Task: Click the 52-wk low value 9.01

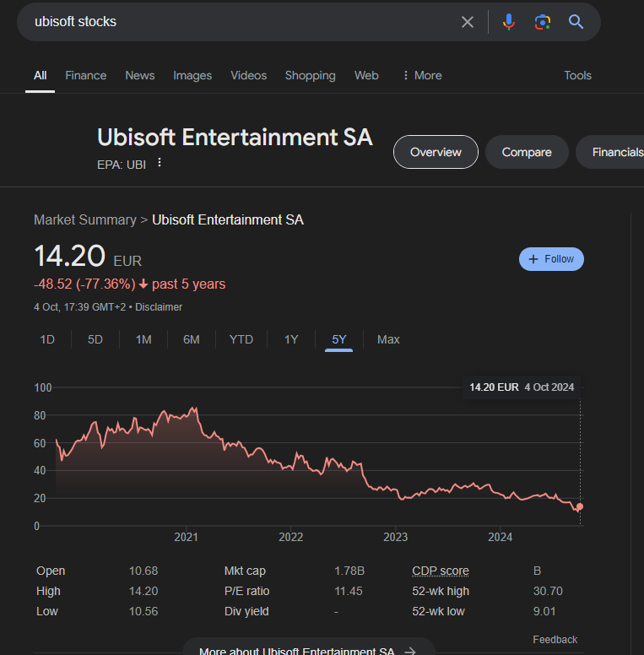Action: (x=544, y=611)
